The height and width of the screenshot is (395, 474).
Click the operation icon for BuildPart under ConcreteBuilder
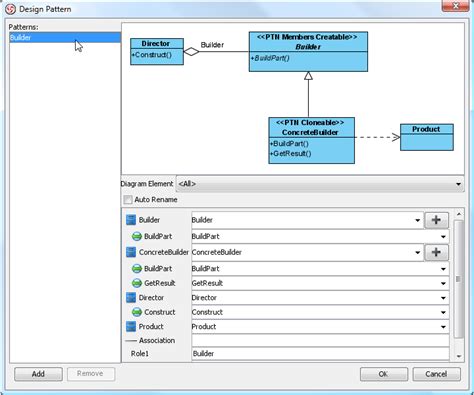click(x=137, y=268)
